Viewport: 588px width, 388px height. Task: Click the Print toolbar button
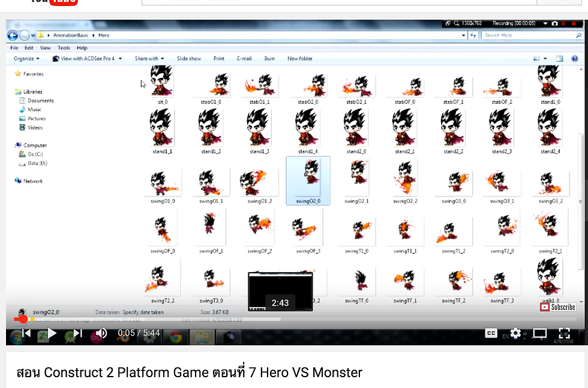(218, 58)
